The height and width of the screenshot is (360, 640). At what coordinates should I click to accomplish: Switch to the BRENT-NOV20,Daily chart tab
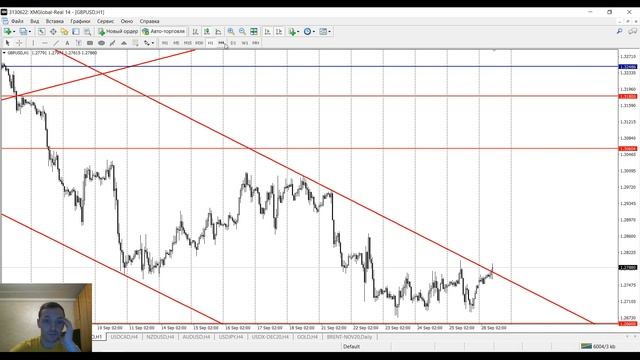pyautogui.click(x=349, y=337)
